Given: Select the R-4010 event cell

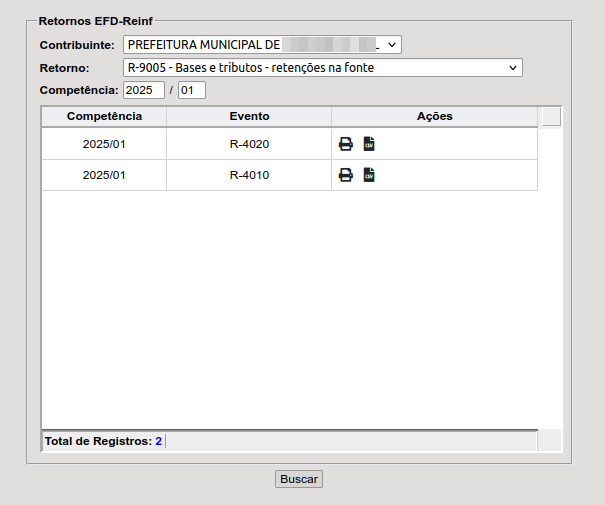Looking at the screenshot, I should point(249,175).
